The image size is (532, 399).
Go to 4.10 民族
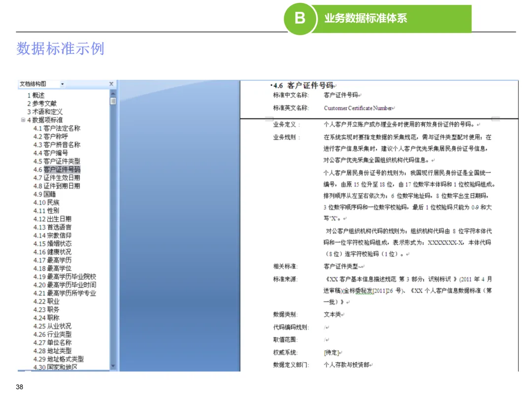pyautogui.click(x=46, y=202)
